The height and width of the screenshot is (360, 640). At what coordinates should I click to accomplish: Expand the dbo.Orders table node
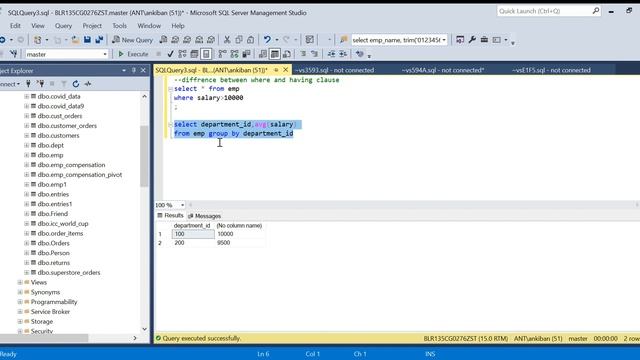pyautogui.click(x=27, y=243)
